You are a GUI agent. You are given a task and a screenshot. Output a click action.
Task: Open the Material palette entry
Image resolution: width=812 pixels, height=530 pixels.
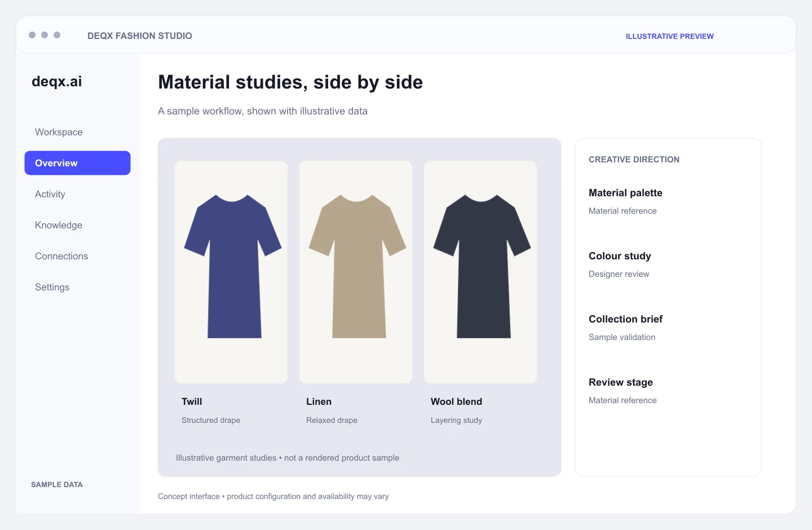(625, 193)
